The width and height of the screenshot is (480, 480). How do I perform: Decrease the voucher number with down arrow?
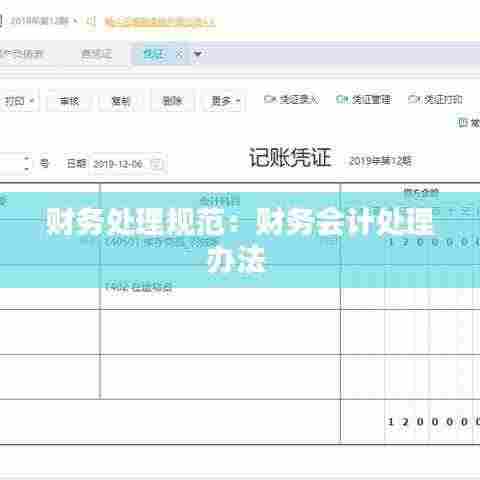(27, 169)
